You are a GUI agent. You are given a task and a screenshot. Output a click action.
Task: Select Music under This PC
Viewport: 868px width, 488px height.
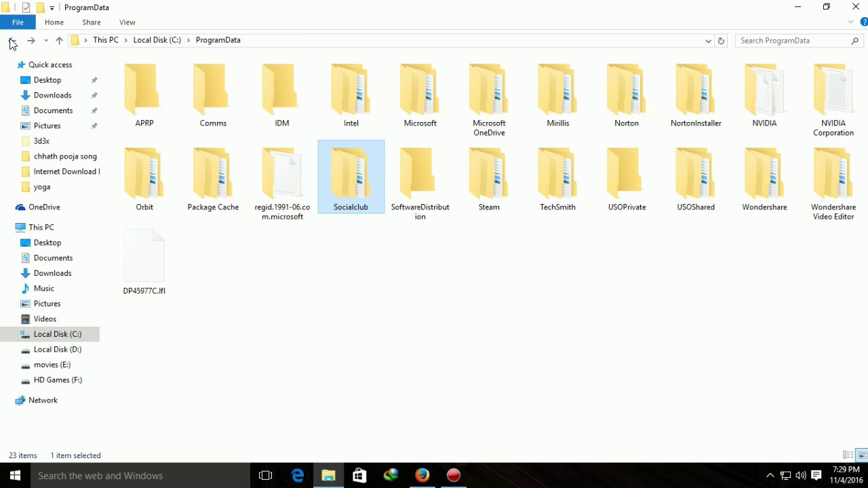[x=44, y=289]
